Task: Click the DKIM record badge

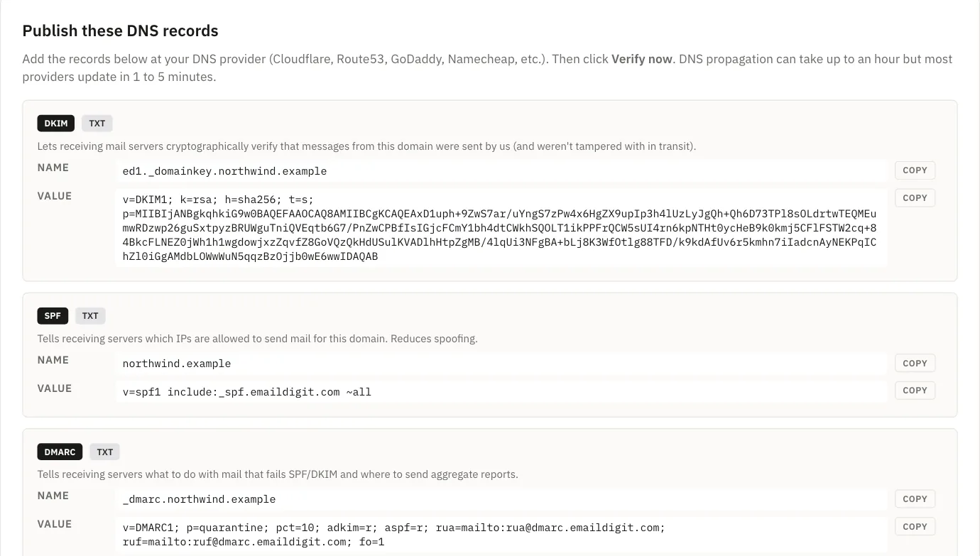Action: (56, 124)
